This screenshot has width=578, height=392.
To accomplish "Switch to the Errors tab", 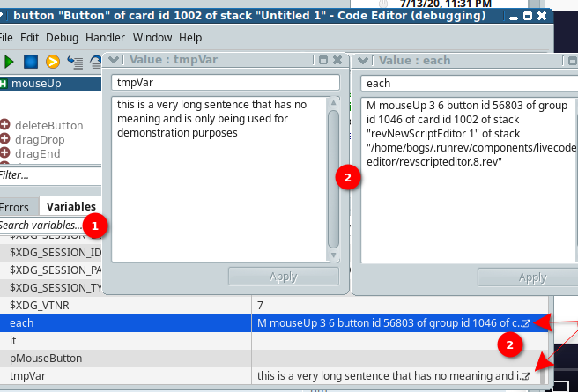I will click(14, 207).
